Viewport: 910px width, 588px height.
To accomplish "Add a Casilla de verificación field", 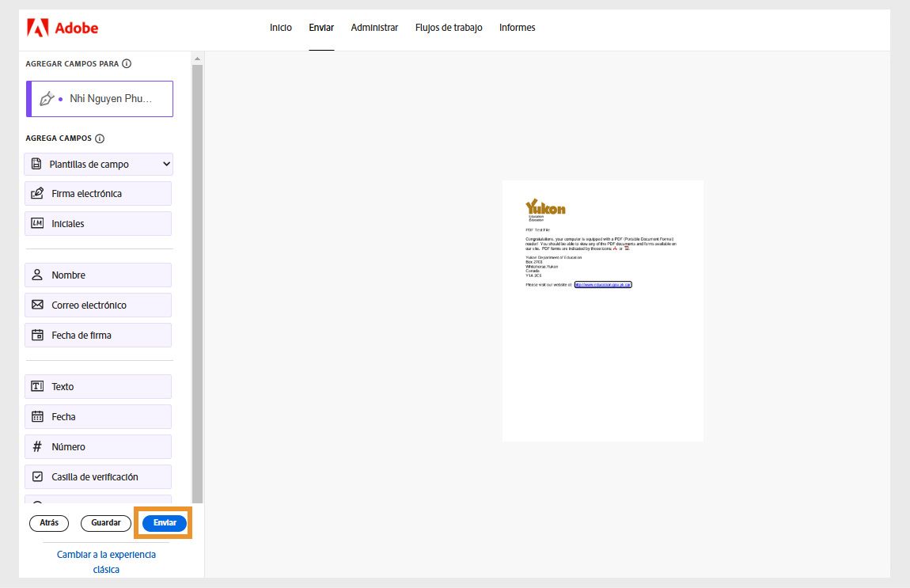I will click(98, 477).
